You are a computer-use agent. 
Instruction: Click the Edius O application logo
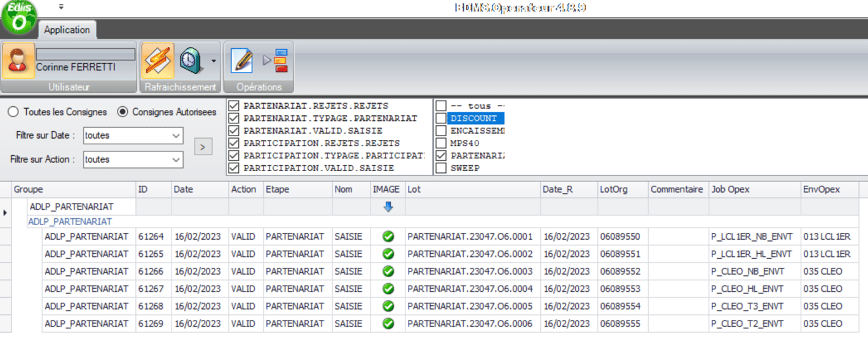(19, 15)
